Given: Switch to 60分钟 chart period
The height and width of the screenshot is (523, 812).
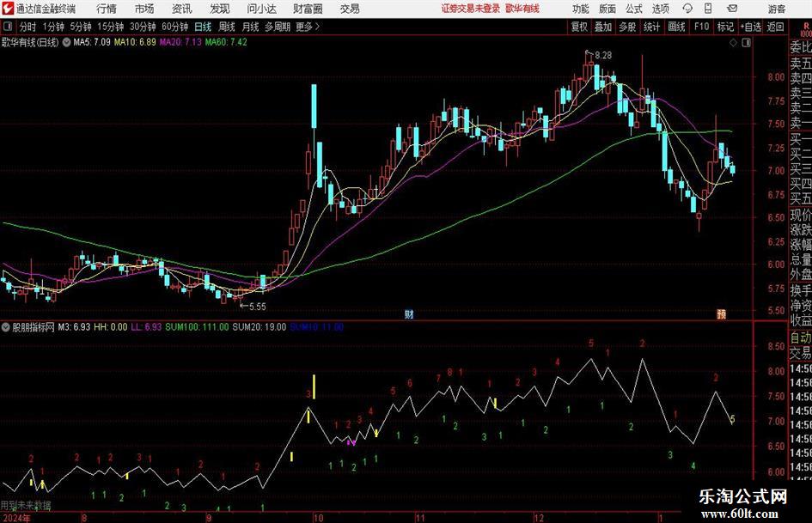Looking at the screenshot, I should pyautogui.click(x=174, y=27).
